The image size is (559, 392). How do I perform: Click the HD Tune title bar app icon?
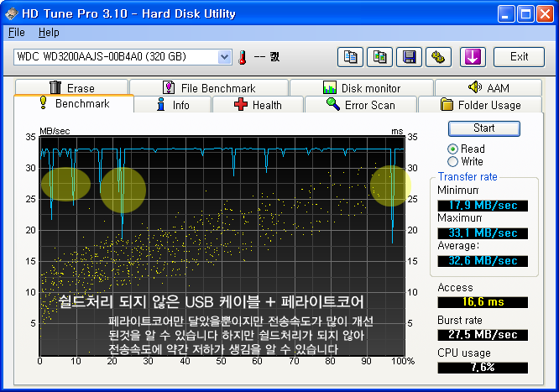(12, 14)
